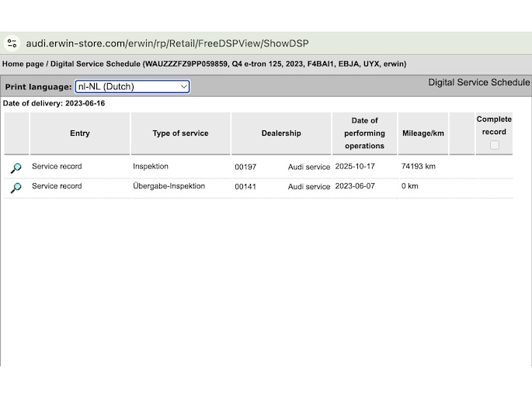Click Audi service in the 00197 row
The height and width of the screenshot is (398, 532).
[x=309, y=167]
